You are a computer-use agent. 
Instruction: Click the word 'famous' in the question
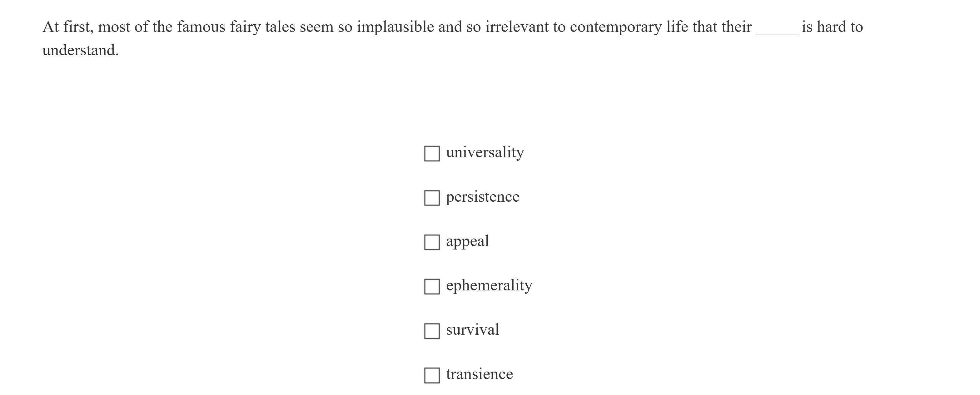point(201,27)
